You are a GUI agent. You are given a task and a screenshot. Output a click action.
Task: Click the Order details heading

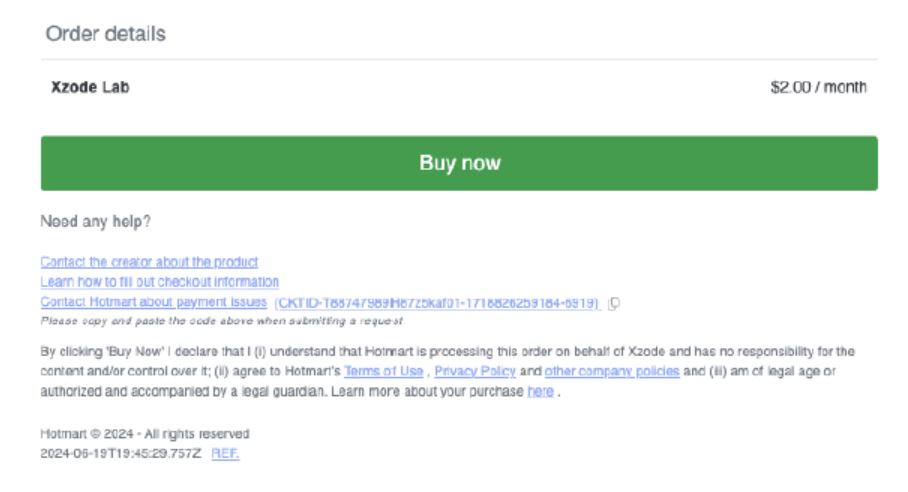(105, 34)
